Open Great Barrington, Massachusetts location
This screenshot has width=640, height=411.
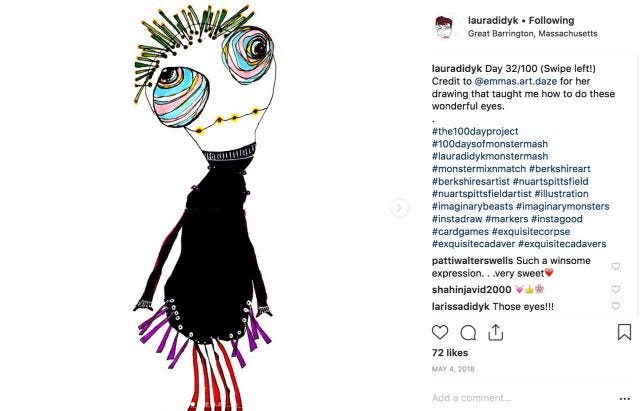pos(533,33)
